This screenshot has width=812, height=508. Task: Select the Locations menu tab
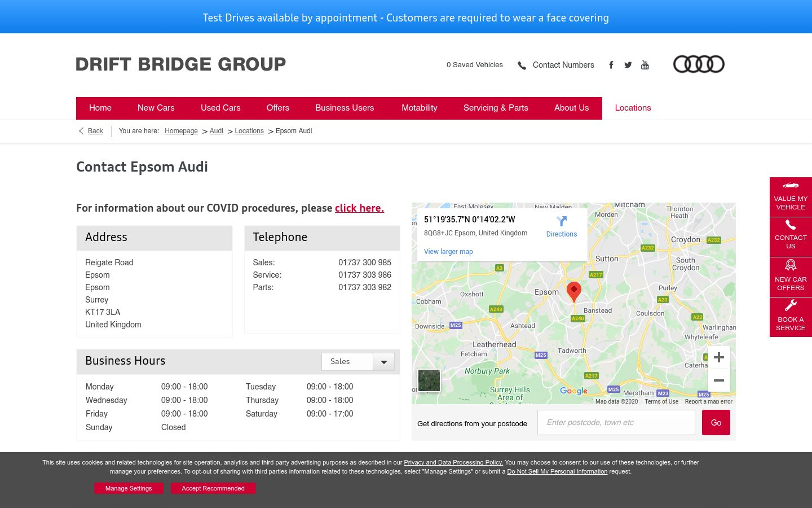pos(633,108)
